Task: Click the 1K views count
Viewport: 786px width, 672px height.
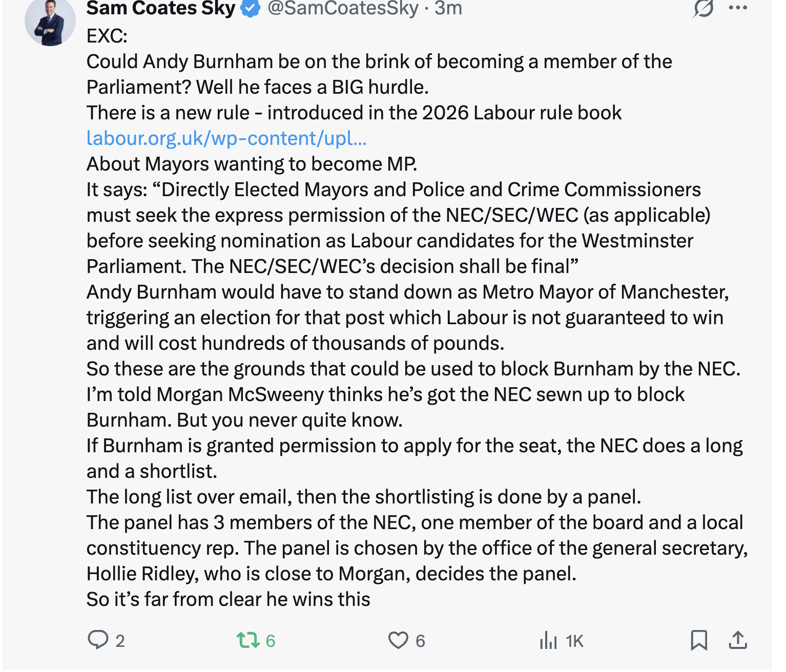Action: click(x=574, y=641)
